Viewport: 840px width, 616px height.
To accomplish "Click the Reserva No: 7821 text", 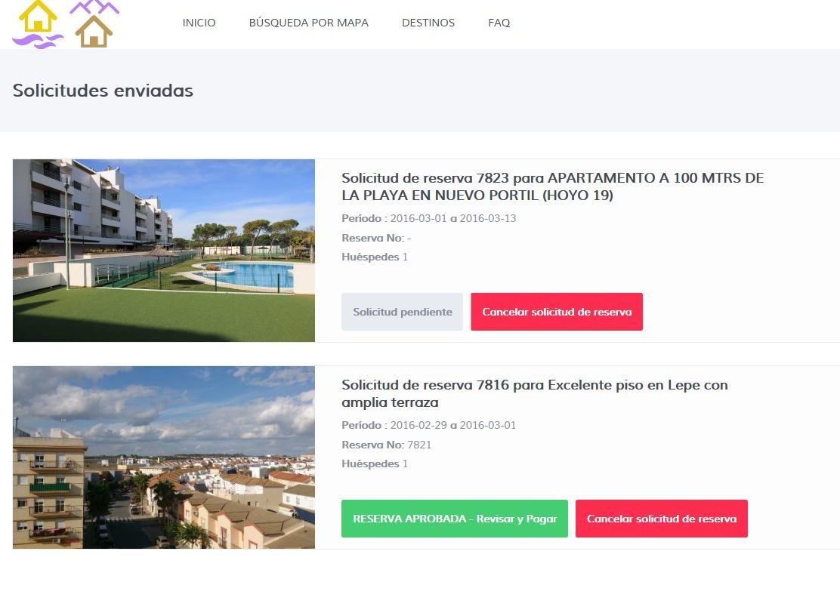I will 386,445.
